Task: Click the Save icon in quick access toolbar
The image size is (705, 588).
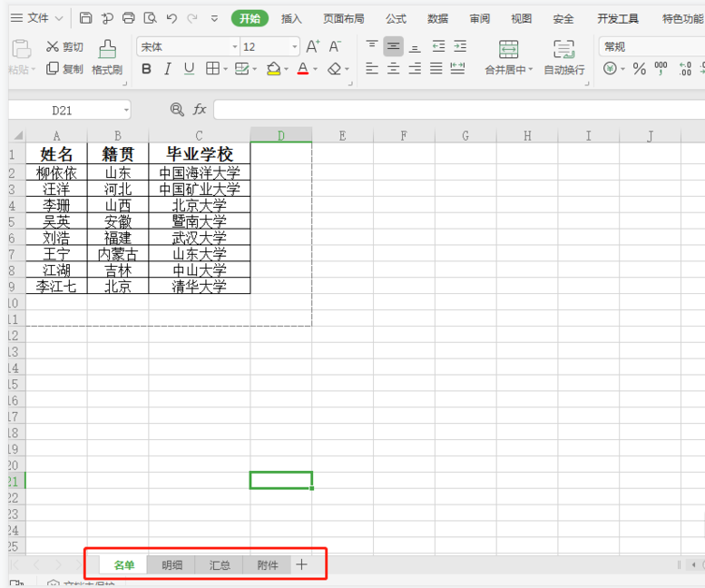Action: (x=85, y=18)
